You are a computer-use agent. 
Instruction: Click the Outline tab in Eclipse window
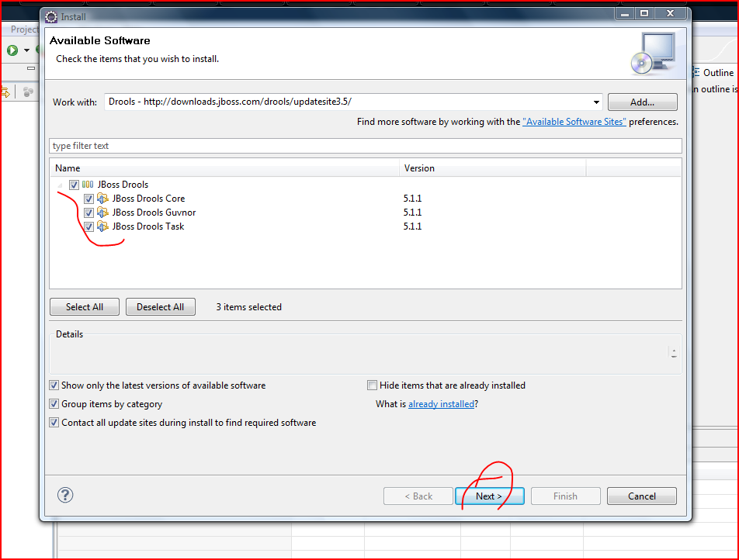[718, 73]
